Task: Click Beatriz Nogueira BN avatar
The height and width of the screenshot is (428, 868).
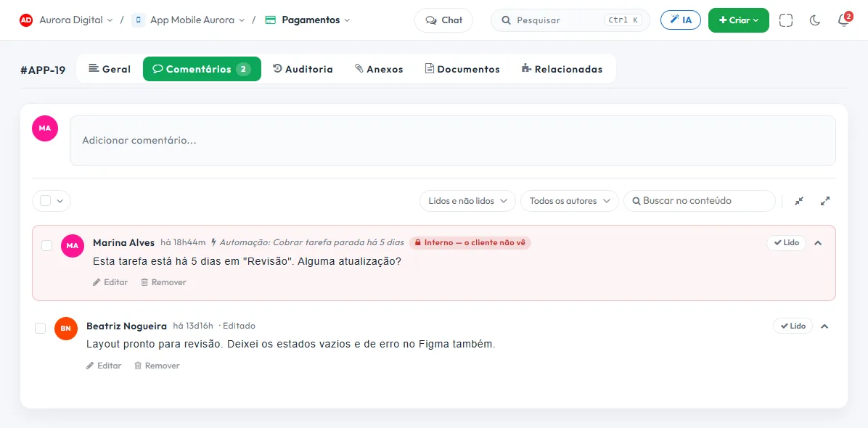Action: click(x=66, y=329)
